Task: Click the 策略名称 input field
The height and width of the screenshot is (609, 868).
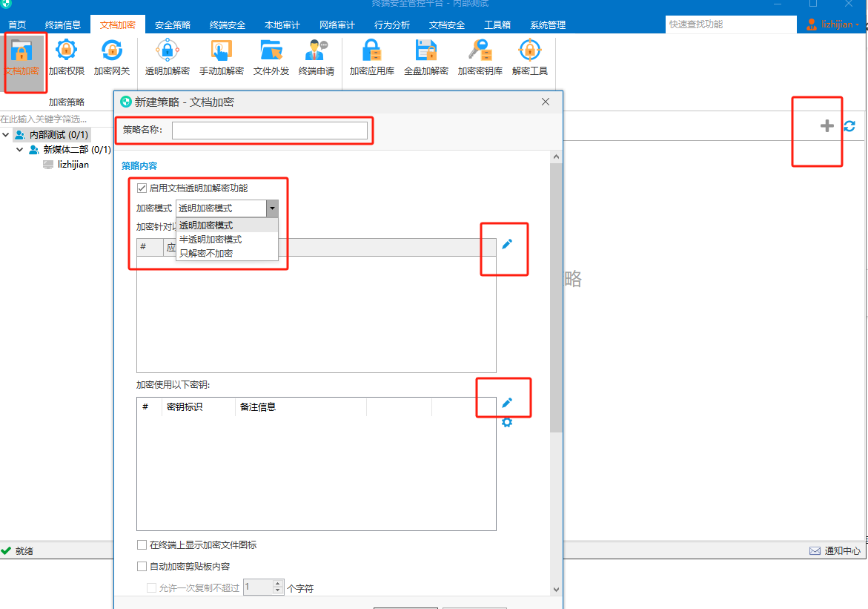Action: (270, 131)
